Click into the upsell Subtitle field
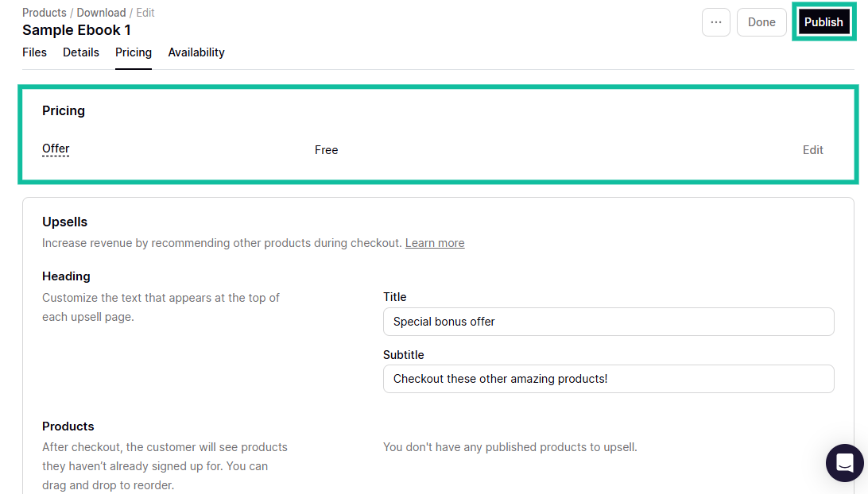This screenshot has width=868, height=494. pyautogui.click(x=608, y=379)
